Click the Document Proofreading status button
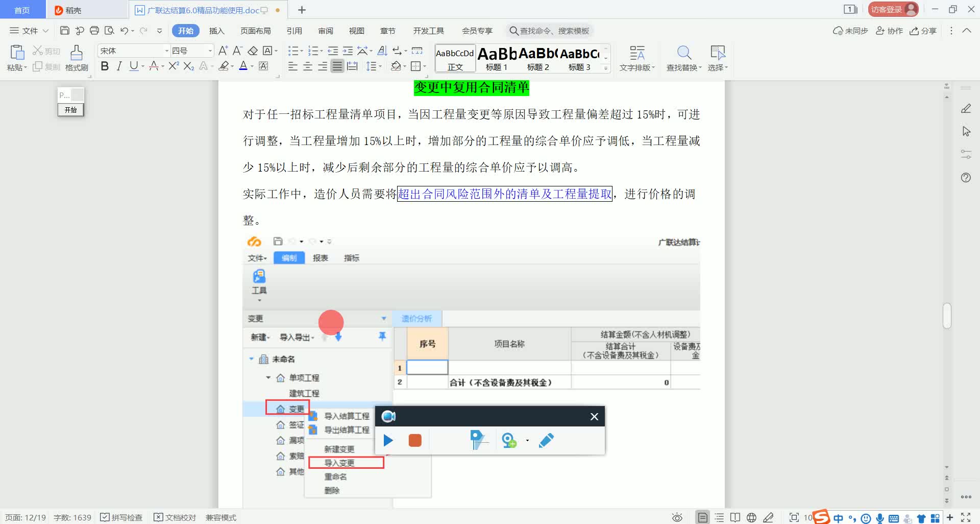 [x=175, y=517]
